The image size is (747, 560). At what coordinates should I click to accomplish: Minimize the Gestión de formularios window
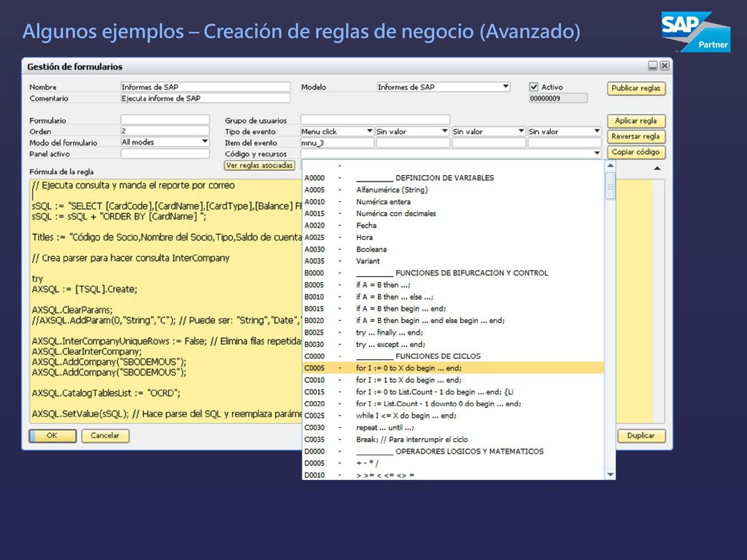point(653,66)
